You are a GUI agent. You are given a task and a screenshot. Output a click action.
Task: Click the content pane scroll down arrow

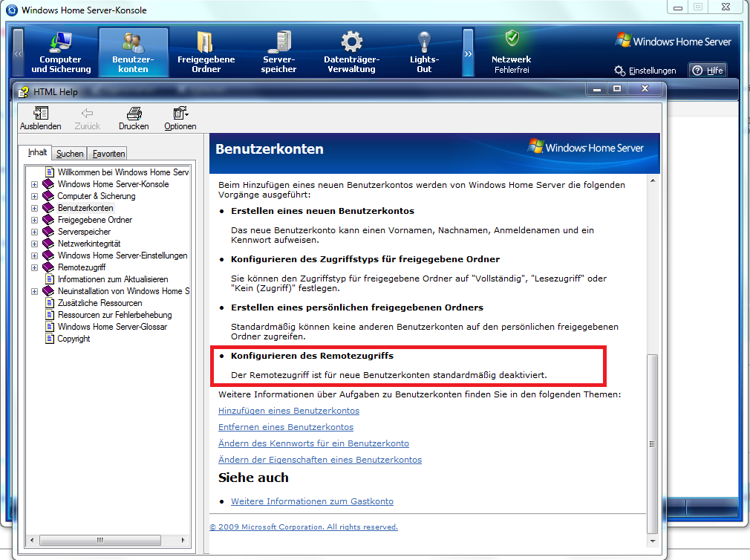pyautogui.click(x=653, y=541)
